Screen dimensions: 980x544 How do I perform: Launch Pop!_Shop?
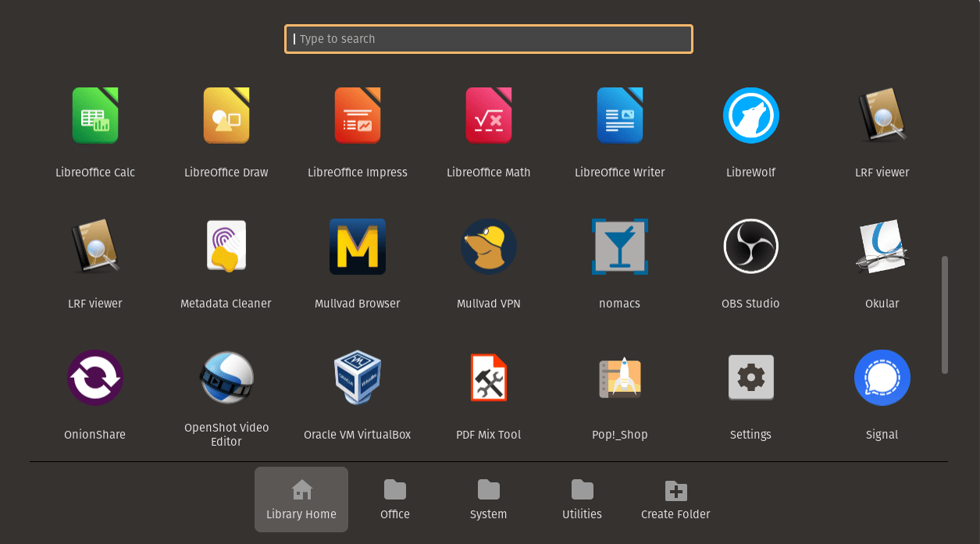620,378
